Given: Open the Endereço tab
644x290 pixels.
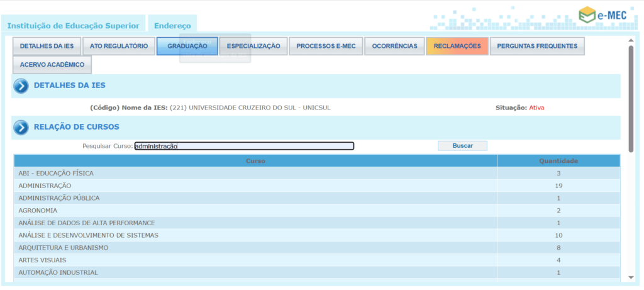Looking at the screenshot, I should pyautogui.click(x=172, y=25).
